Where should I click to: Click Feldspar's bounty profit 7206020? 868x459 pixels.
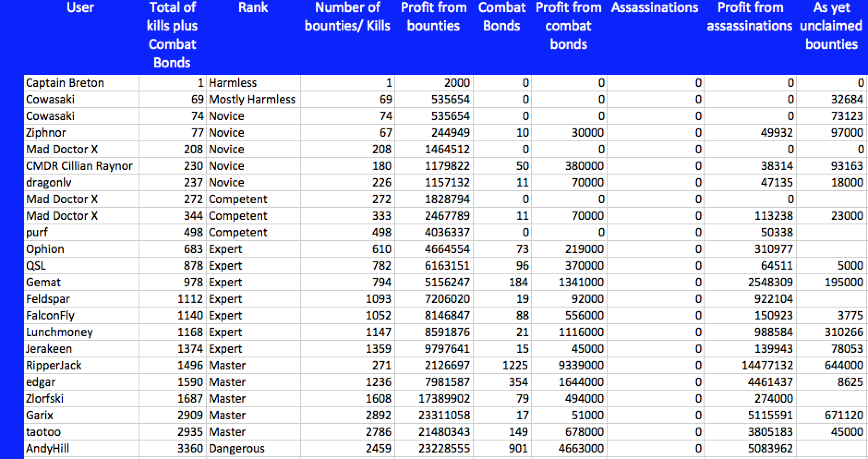[434, 299]
